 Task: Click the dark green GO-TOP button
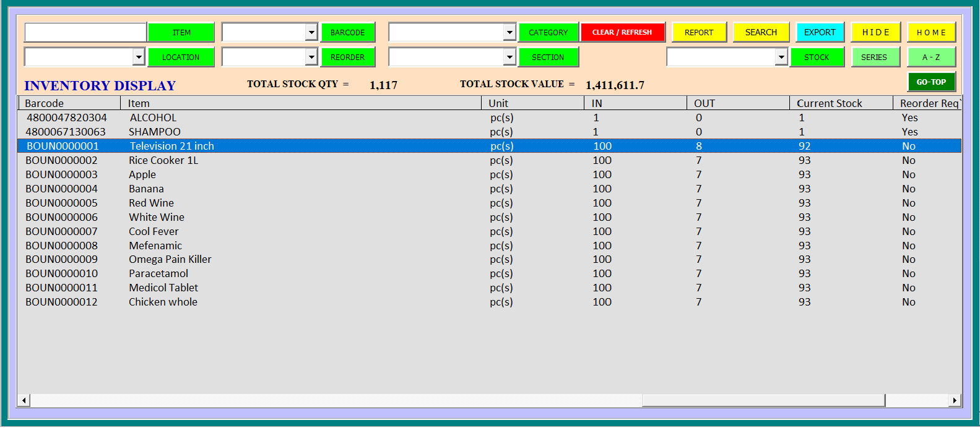point(931,82)
